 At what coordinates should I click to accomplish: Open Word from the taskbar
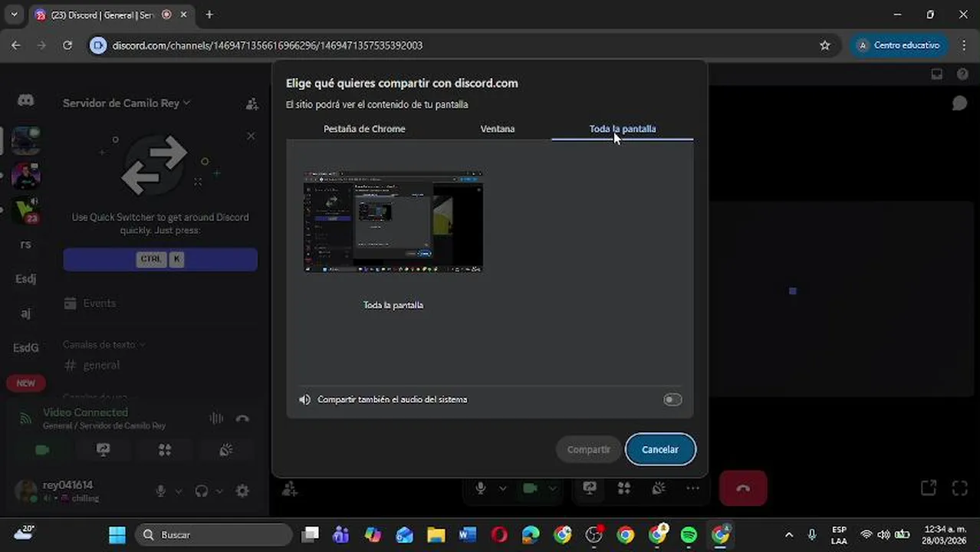click(468, 534)
